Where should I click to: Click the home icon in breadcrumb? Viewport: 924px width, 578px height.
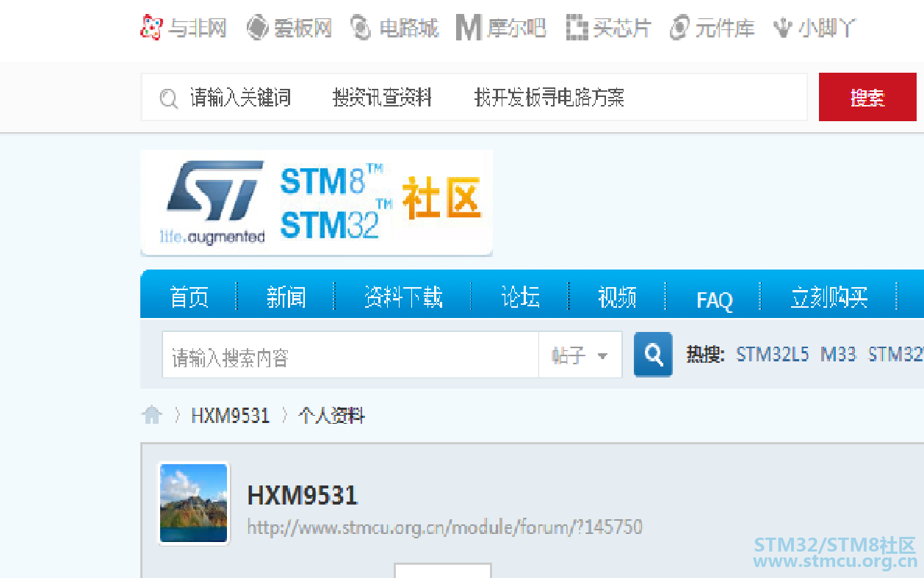point(152,416)
